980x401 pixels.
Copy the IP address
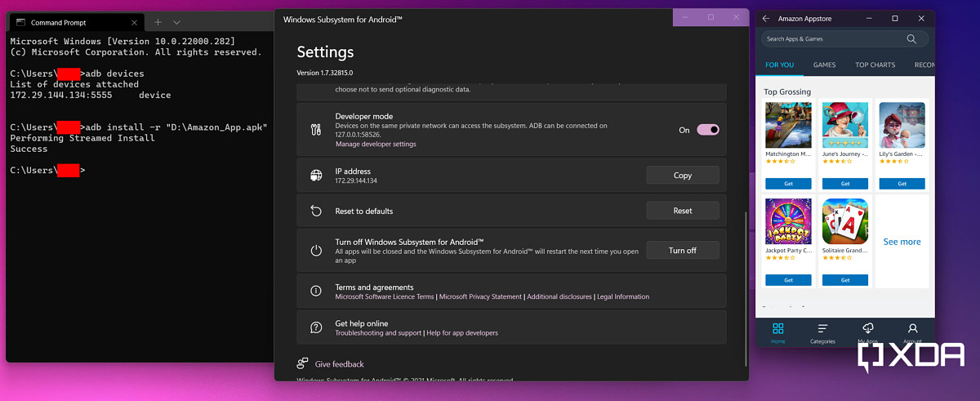682,175
